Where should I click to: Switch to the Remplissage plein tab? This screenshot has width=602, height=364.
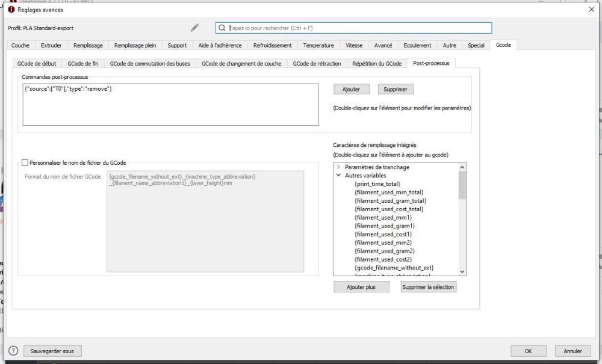pos(135,45)
